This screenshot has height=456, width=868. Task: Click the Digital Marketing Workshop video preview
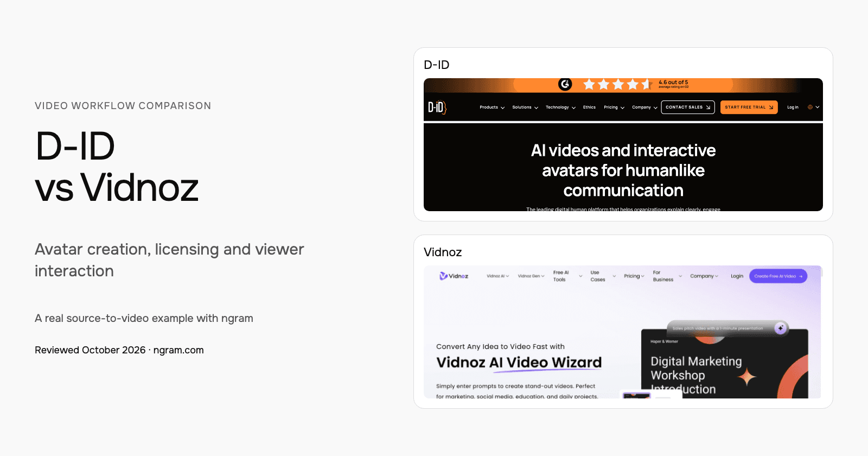click(x=725, y=364)
